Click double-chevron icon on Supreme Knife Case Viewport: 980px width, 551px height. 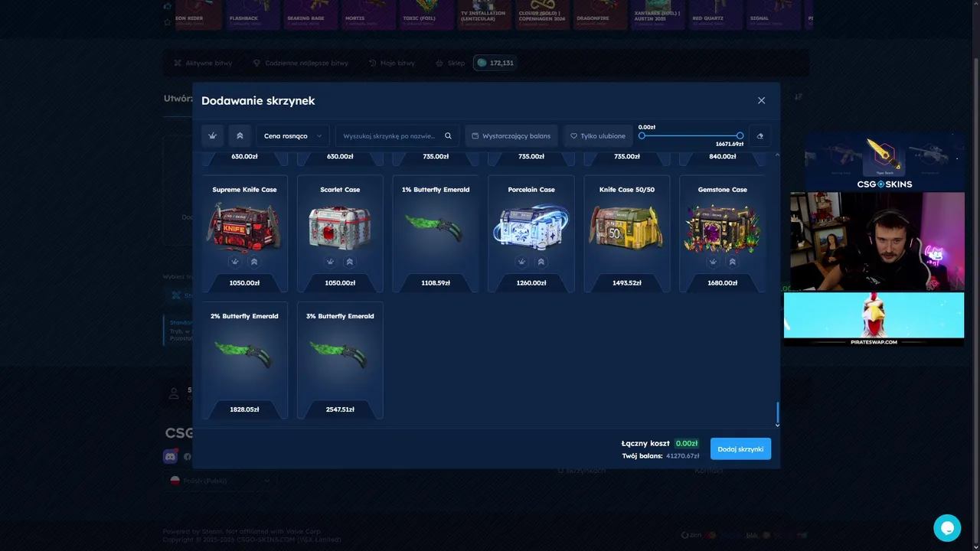click(254, 262)
